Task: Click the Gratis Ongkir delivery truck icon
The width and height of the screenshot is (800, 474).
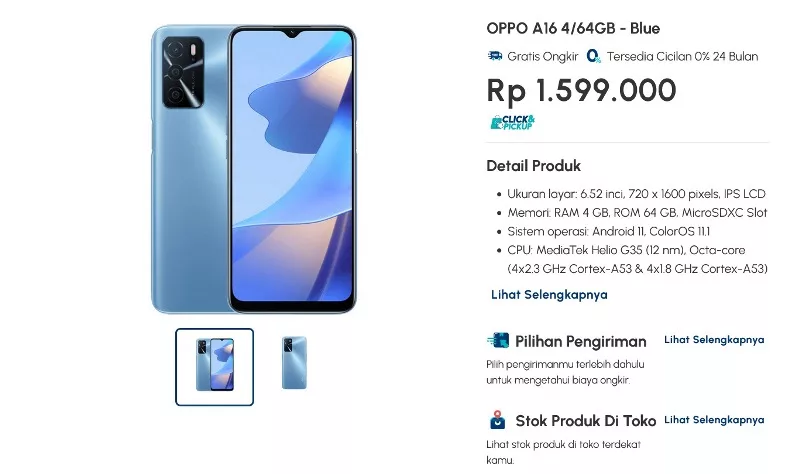Action: pyautogui.click(x=494, y=56)
